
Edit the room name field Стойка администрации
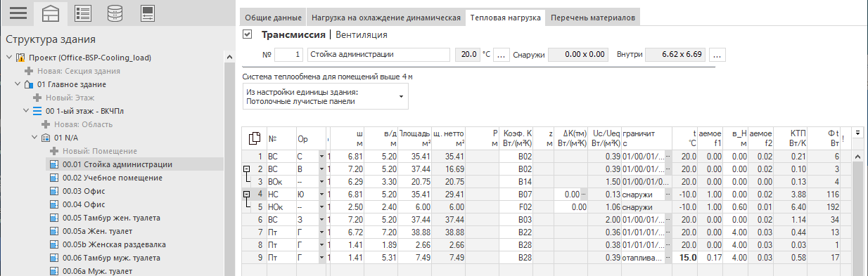[378, 54]
